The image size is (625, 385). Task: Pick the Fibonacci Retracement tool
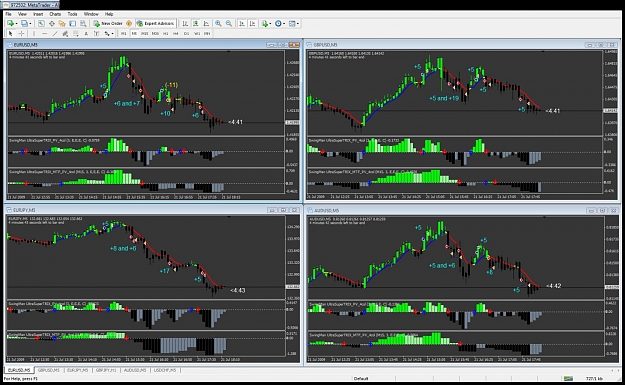76,33
